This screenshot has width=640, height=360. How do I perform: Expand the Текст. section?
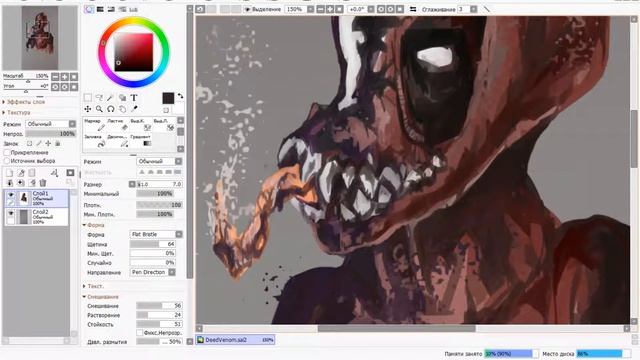93,286
